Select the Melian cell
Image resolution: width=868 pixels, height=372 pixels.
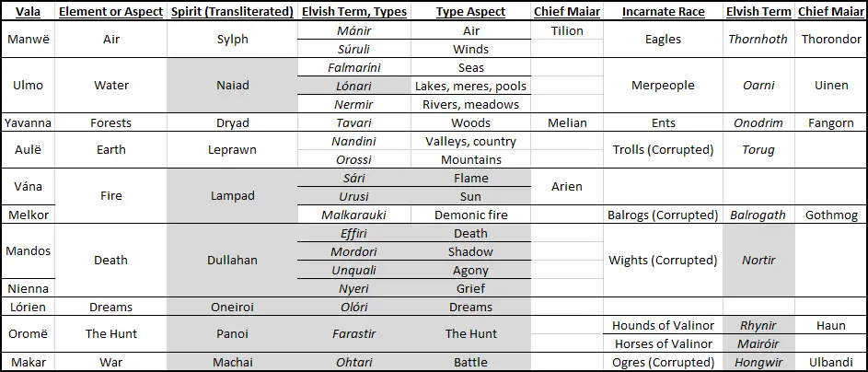tap(567, 122)
